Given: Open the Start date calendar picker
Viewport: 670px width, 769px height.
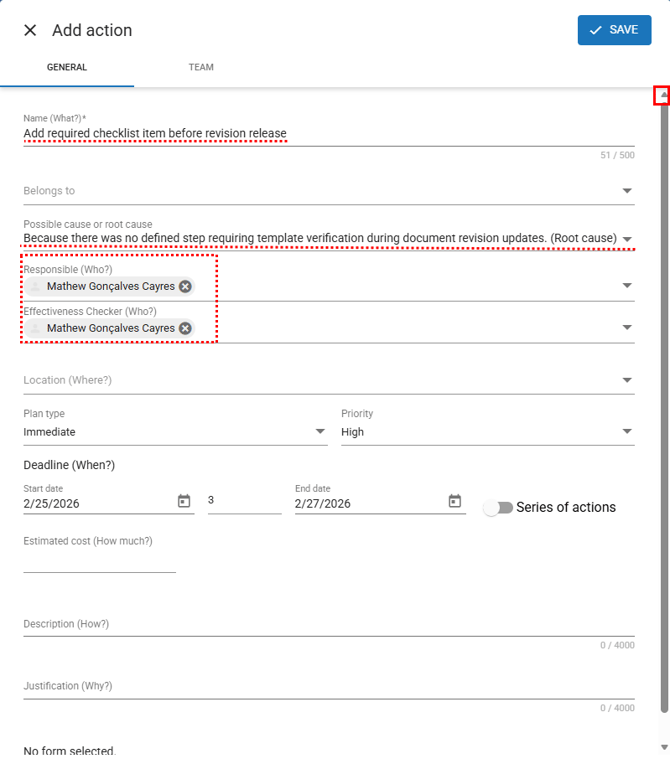Looking at the screenshot, I should coord(184,502).
